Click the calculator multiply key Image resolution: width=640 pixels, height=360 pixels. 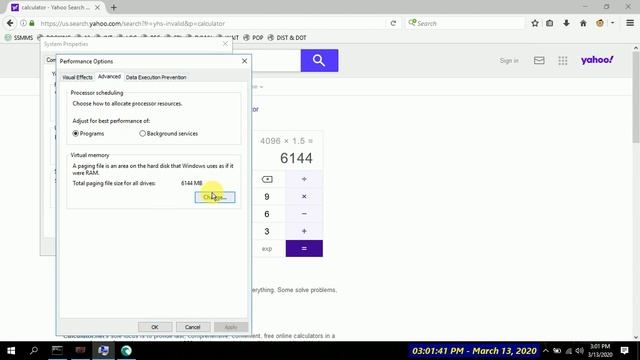[x=304, y=196]
